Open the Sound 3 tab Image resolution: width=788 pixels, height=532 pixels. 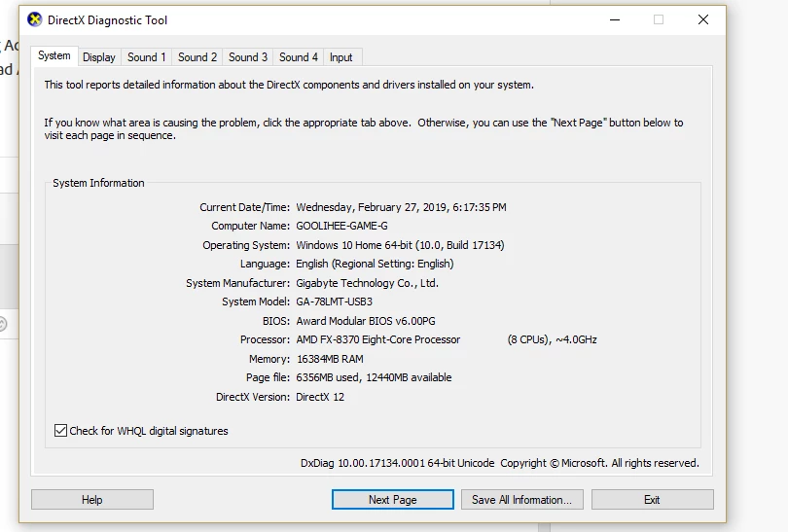tap(248, 57)
